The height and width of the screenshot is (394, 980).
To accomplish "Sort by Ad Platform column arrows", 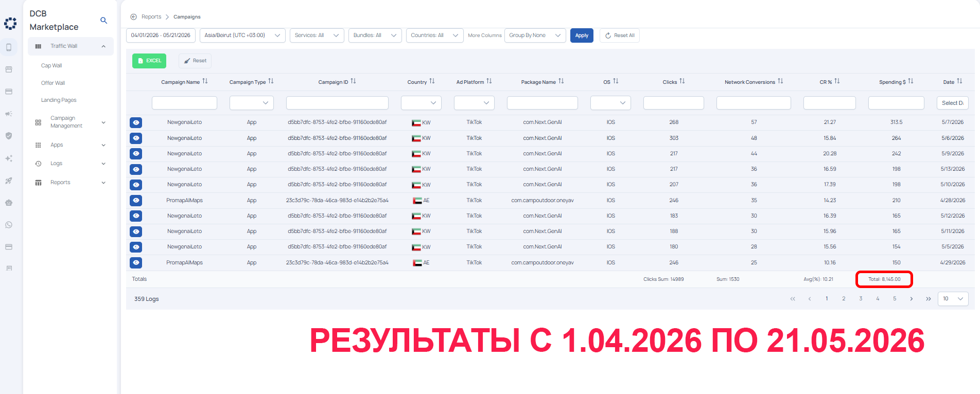I will click(x=489, y=81).
